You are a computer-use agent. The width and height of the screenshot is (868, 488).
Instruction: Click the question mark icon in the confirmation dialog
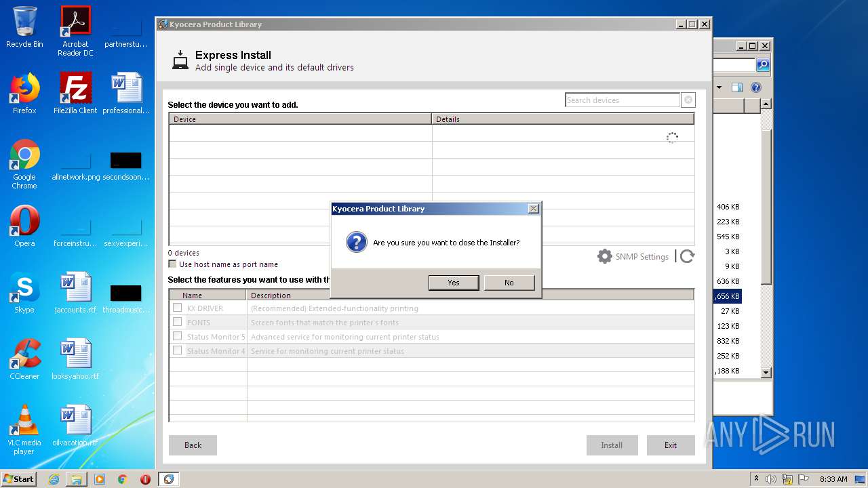(356, 242)
